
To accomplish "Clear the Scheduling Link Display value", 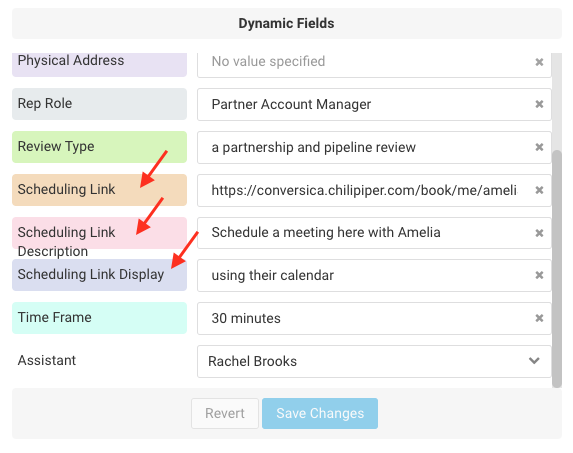I will (539, 275).
